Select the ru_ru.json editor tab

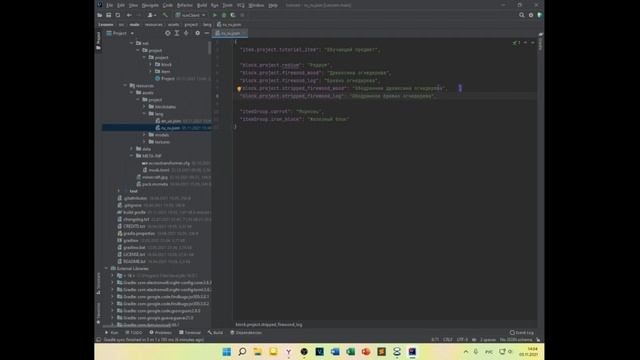(230, 33)
